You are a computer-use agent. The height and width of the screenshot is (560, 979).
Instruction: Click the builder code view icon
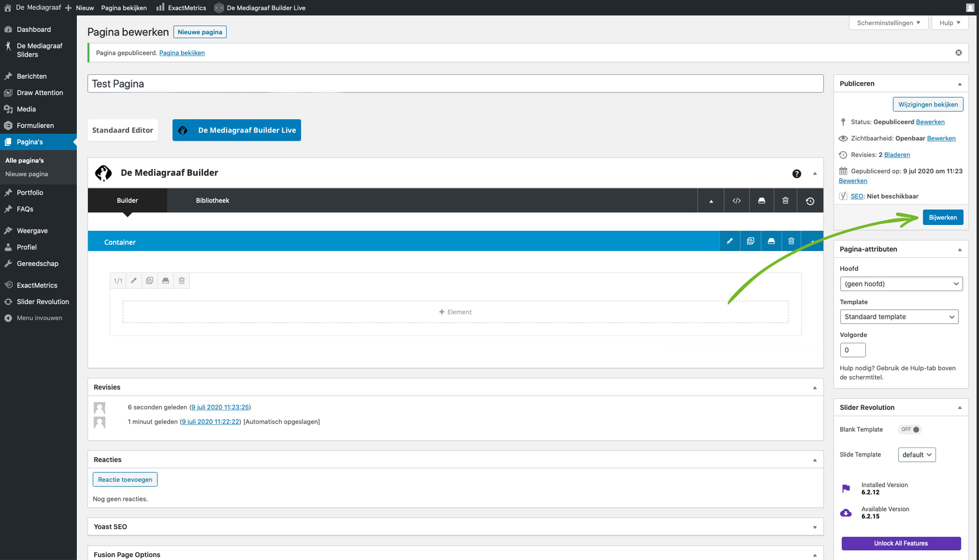736,201
